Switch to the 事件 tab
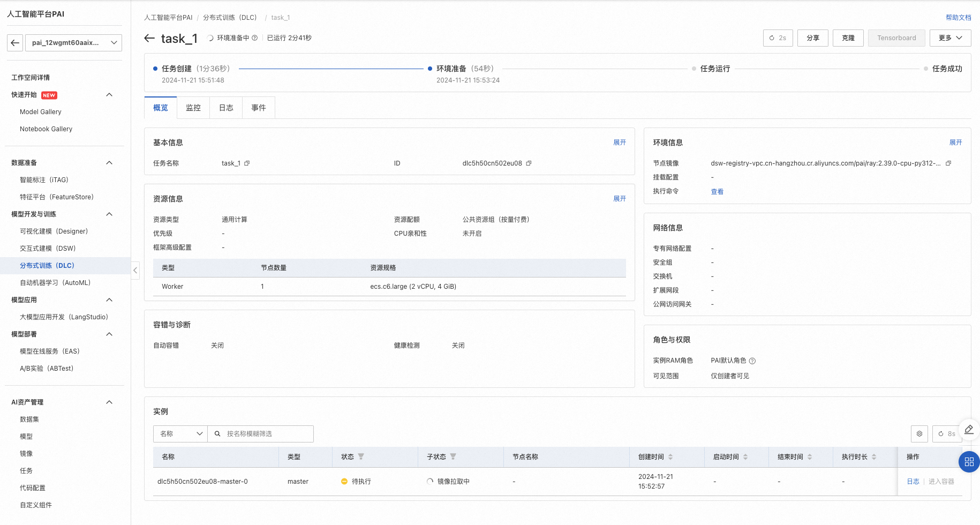 tap(259, 108)
